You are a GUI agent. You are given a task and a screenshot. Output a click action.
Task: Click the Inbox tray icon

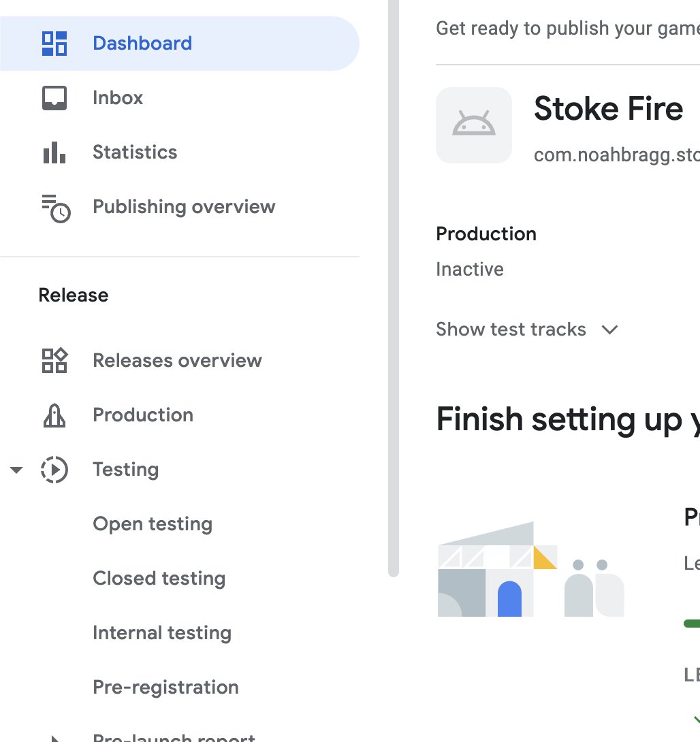pos(54,98)
